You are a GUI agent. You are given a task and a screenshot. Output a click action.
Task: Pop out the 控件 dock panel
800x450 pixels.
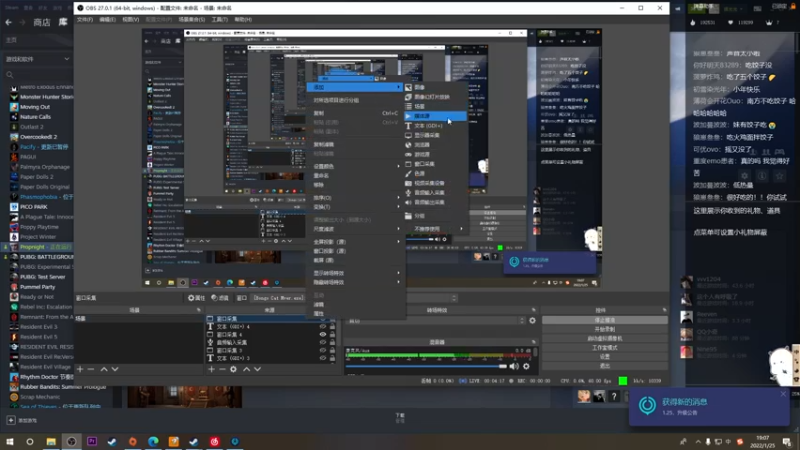pos(664,310)
